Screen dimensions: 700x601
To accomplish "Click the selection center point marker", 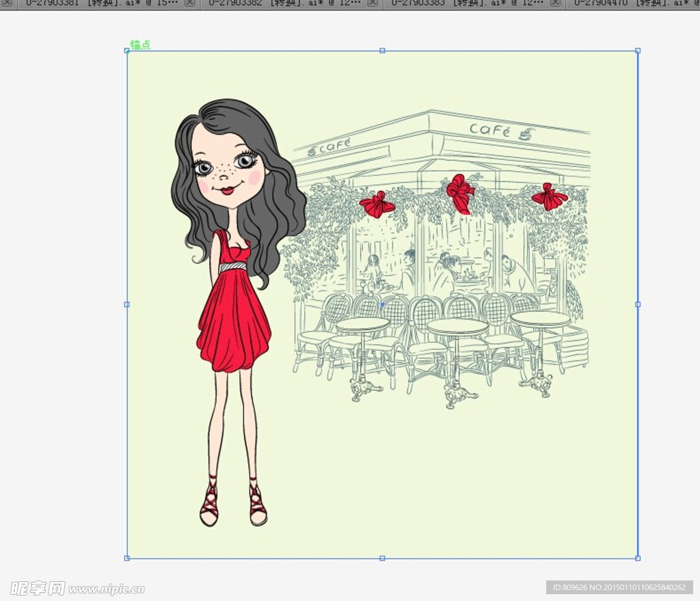I will click(x=382, y=304).
